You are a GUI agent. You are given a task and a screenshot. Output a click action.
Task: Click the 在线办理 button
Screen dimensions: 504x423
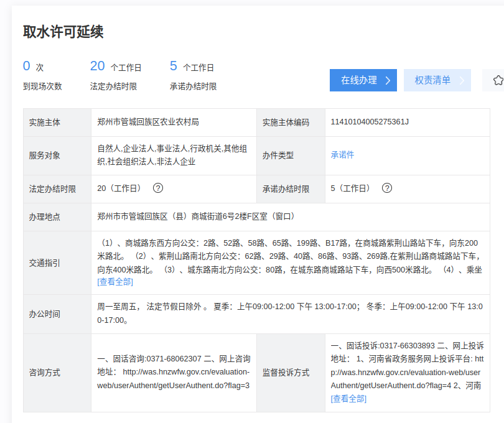[363, 80]
